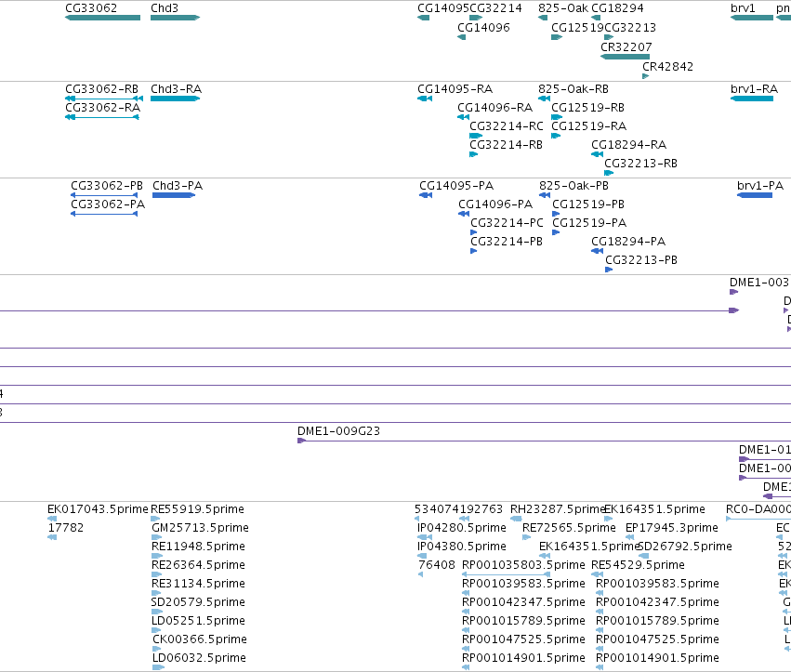Select the 534074192763 feature label

458,509
